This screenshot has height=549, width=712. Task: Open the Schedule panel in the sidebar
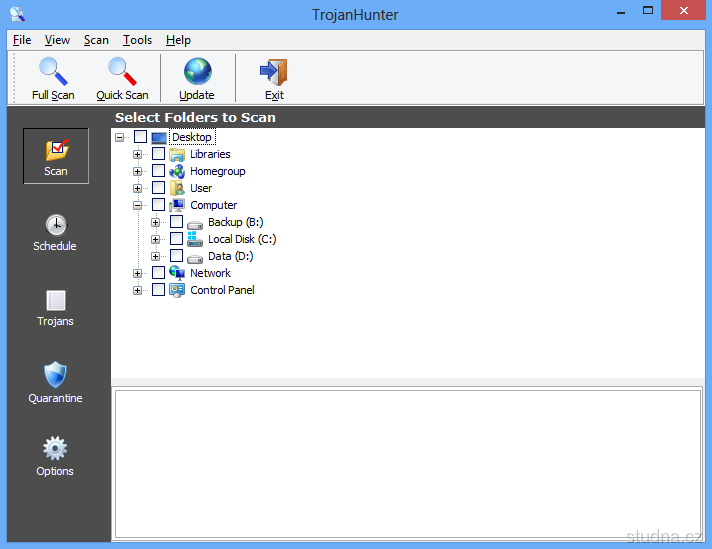(55, 233)
